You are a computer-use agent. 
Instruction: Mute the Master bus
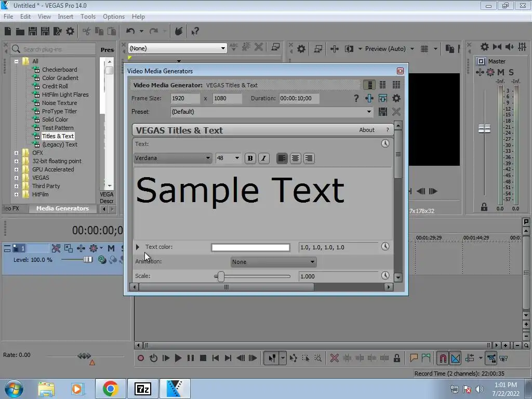(x=500, y=72)
